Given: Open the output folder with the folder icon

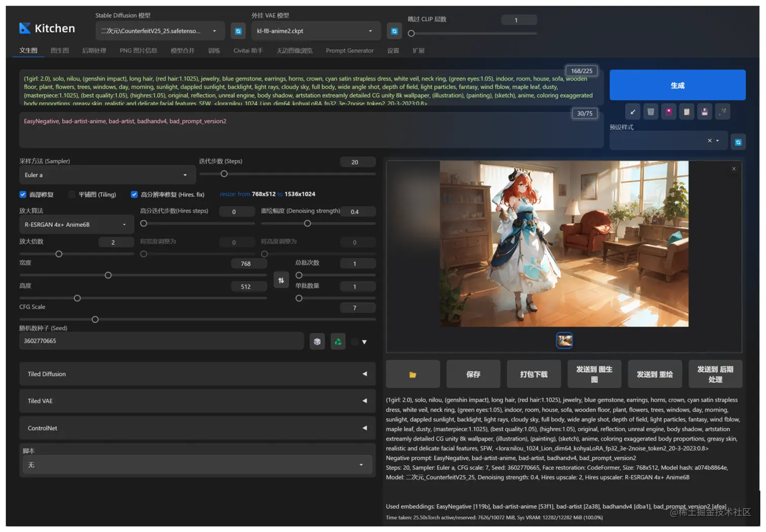Looking at the screenshot, I should coord(413,375).
